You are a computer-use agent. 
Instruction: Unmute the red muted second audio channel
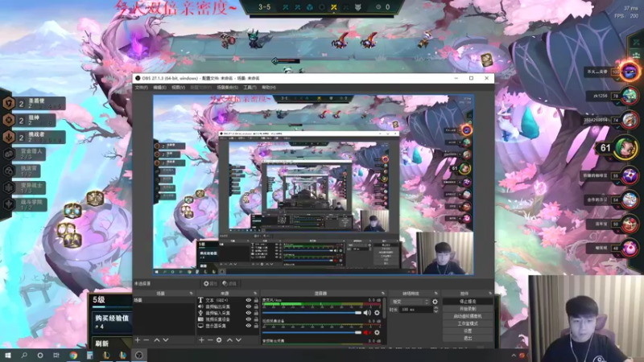pos(367,332)
